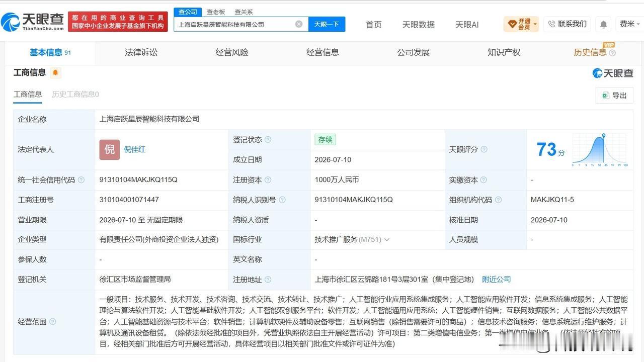
Task: Click help icon next to 统一社会信用代码
Action: click(x=81, y=180)
